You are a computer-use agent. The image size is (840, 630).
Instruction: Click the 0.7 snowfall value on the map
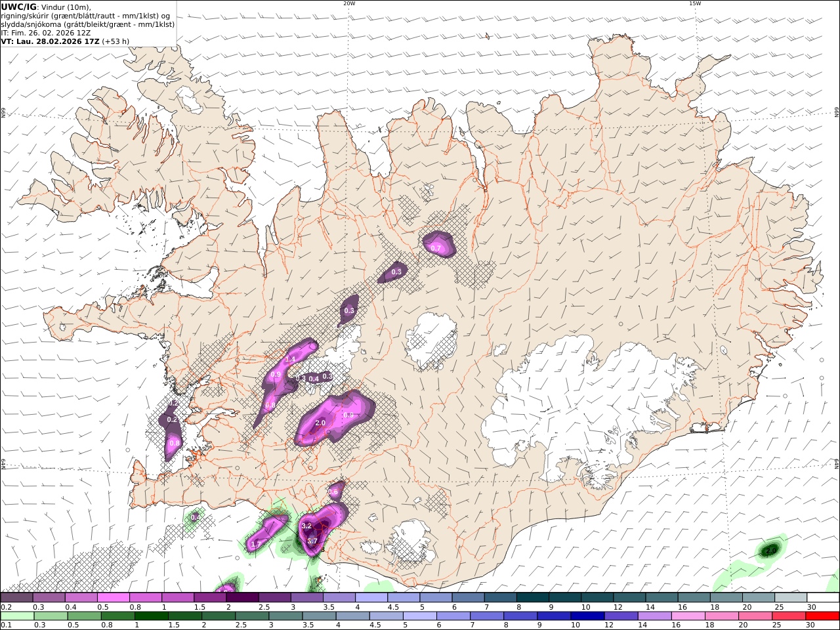436,248
